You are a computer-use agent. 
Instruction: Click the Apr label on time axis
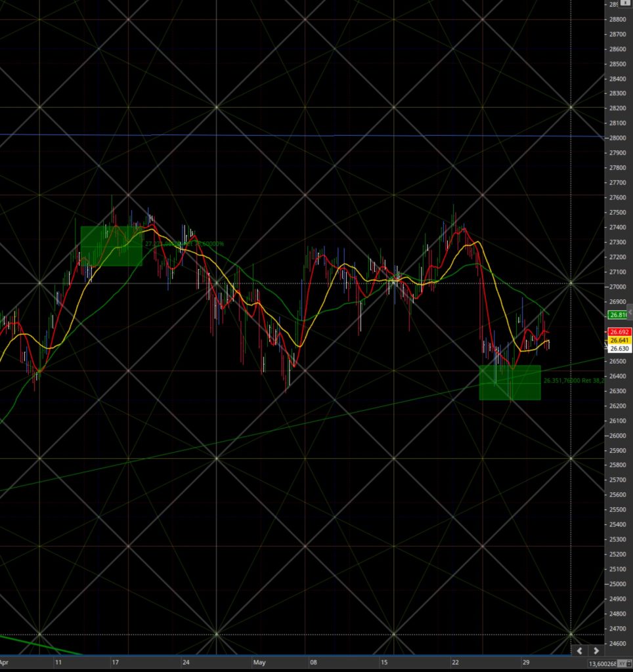click(x=4, y=662)
